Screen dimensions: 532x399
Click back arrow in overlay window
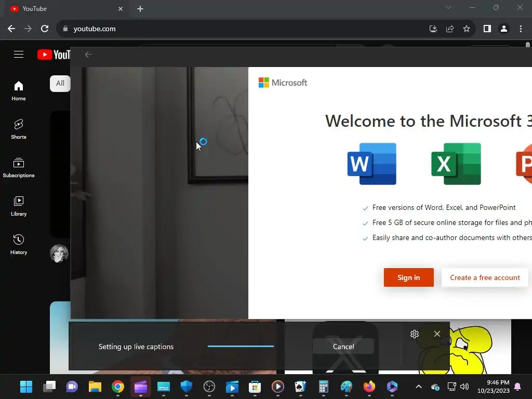pos(88,55)
